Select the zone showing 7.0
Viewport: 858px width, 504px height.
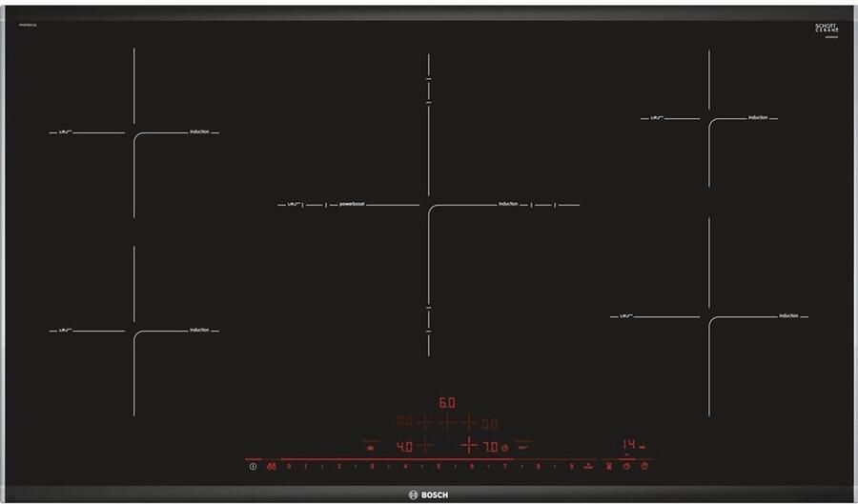click(490, 447)
